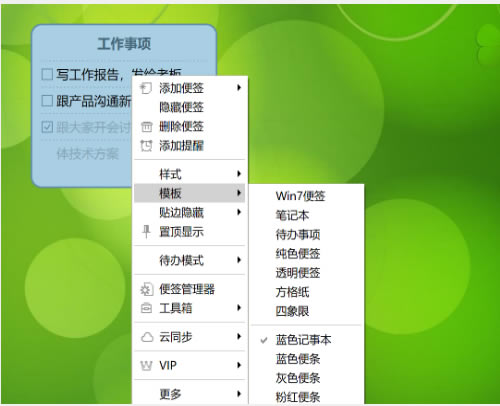This screenshot has height=406, width=500.
Task: Click the pin icon beside 置顶显示
Action: click(x=146, y=231)
